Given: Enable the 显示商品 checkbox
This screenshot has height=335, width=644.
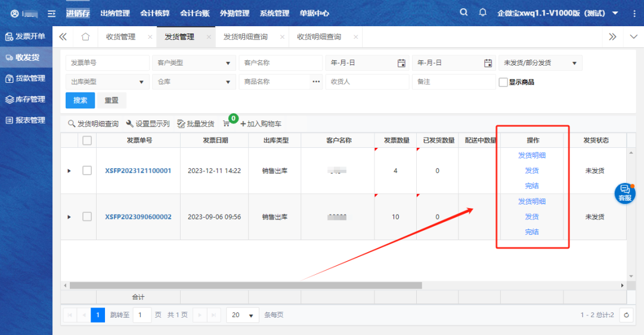Looking at the screenshot, I should 503,82.
